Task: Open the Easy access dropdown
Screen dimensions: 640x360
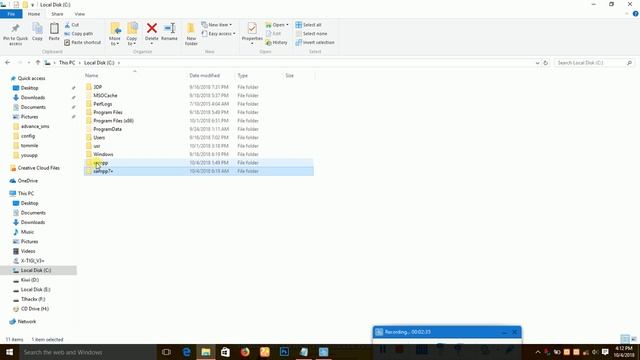Action: (218, 33)
